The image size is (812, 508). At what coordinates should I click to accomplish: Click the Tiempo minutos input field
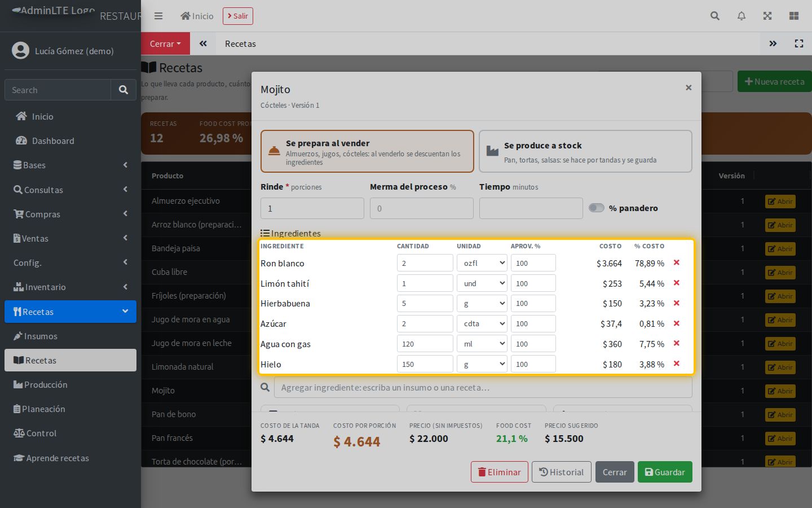pos(531,208)
